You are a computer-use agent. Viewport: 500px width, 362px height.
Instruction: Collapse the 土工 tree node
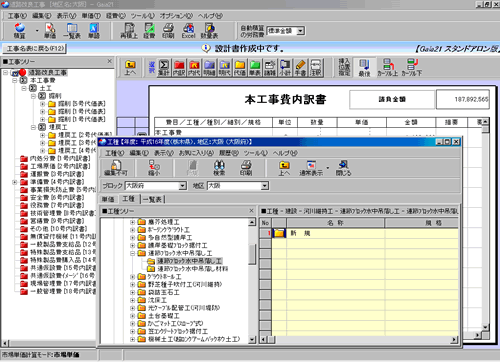pyautogui.click(x=24, y=88)
